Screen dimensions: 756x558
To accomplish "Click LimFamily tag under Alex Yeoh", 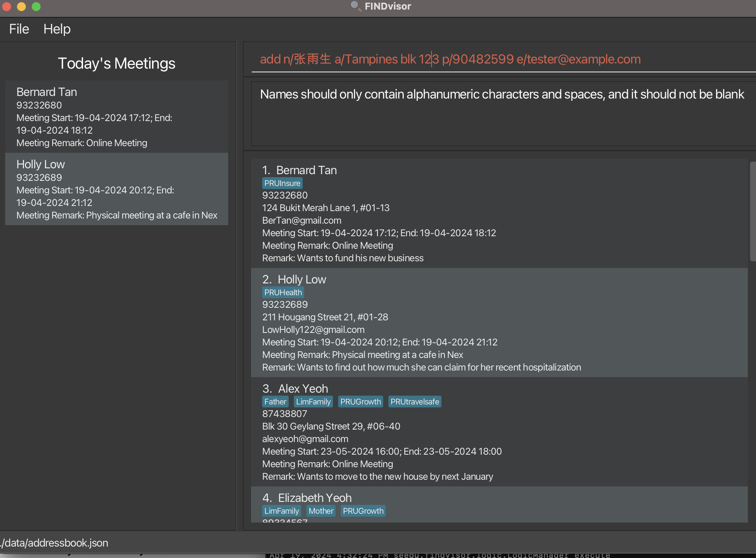I will coord(313,402).
